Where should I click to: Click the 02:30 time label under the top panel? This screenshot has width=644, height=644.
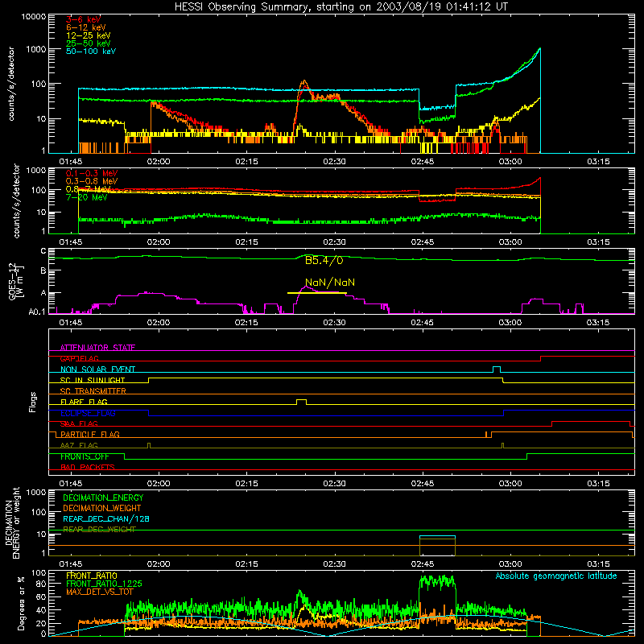click(x=334, y=162)
